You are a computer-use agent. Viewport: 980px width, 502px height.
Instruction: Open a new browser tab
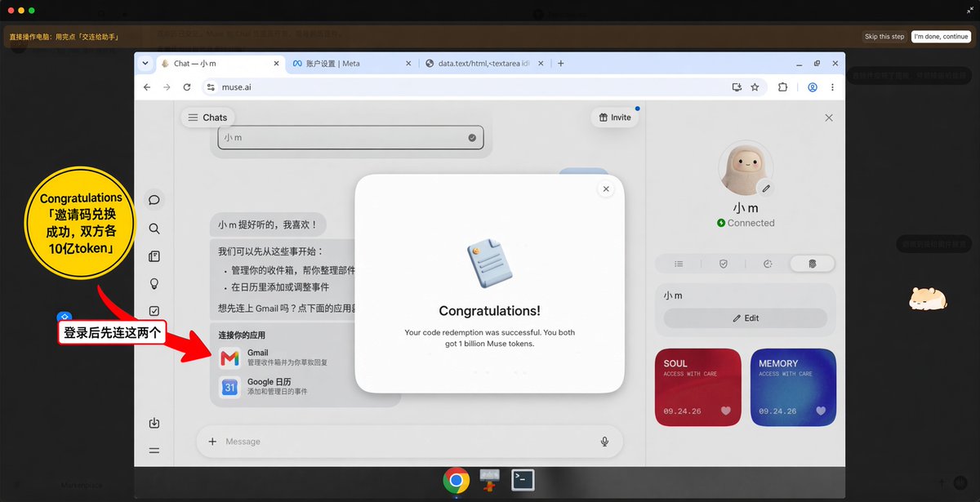[x=561, y=64]
